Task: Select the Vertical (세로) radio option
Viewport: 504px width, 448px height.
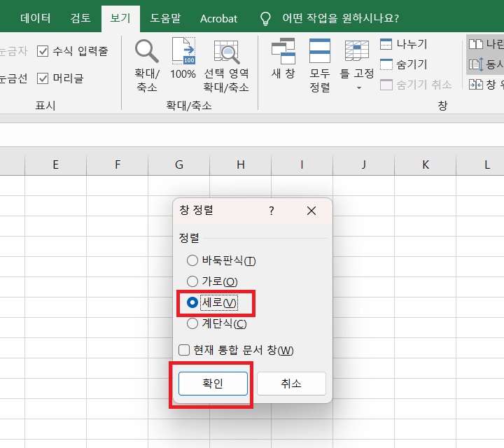Action: (x=192, y=302)
